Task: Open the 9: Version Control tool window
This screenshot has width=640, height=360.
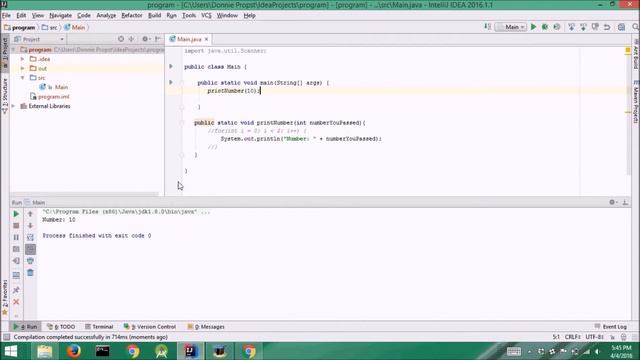Action: 150,327
